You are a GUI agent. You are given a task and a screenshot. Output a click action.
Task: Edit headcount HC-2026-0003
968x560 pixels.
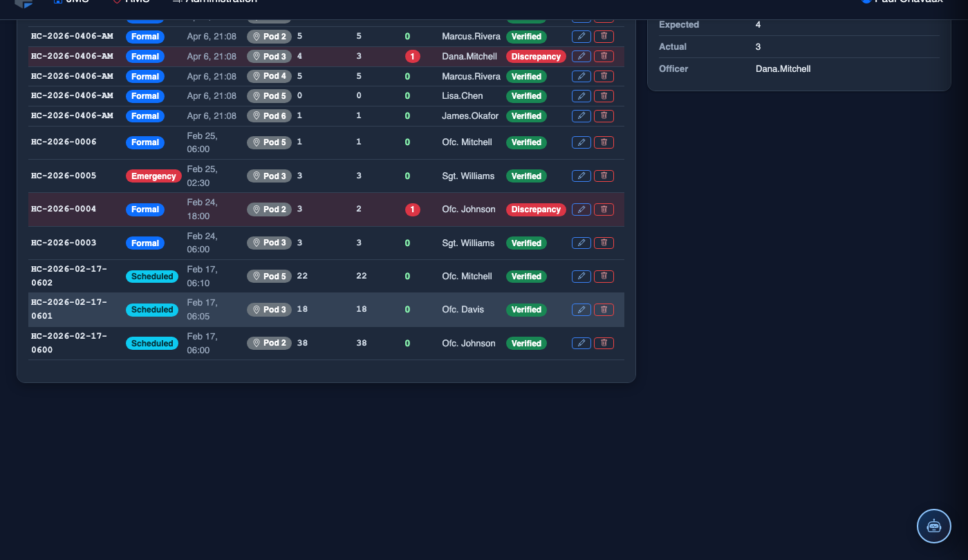tap(581, 243)
